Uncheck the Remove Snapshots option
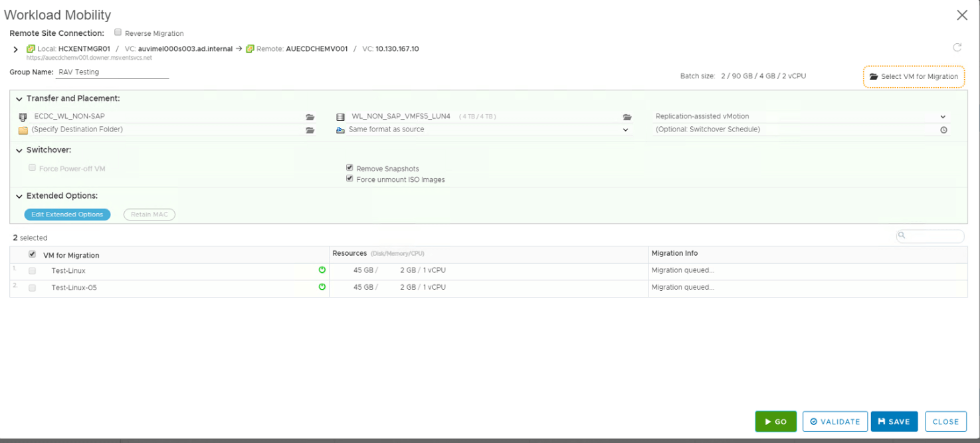The image size is (980, 443). [x=349, y=168]
